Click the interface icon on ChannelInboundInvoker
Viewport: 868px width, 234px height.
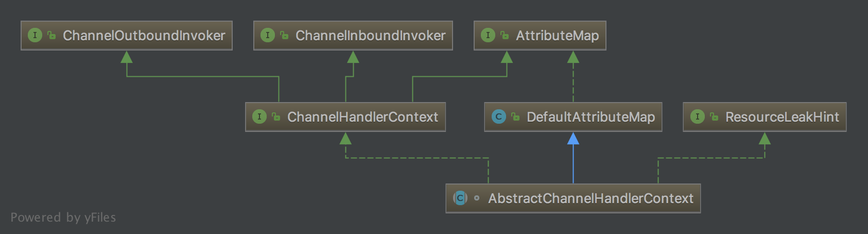tap(267, 35)
